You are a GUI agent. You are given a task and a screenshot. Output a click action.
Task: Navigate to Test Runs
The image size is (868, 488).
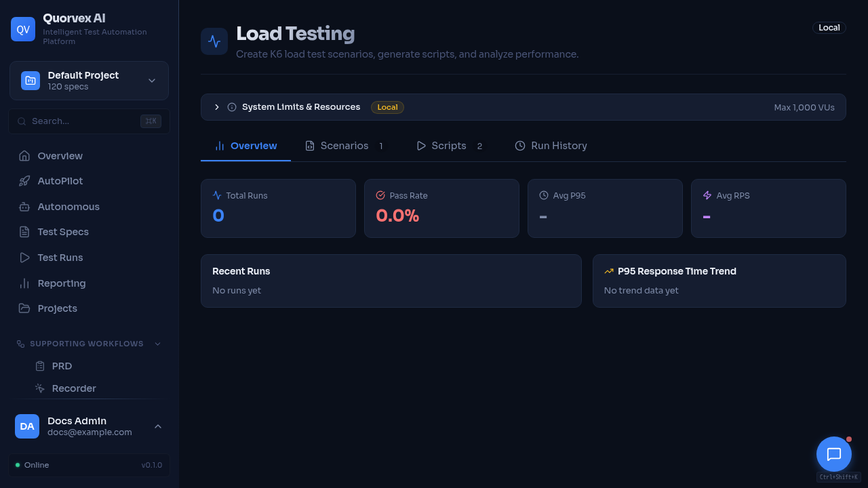pyautogui.click(x=89, y=258)
